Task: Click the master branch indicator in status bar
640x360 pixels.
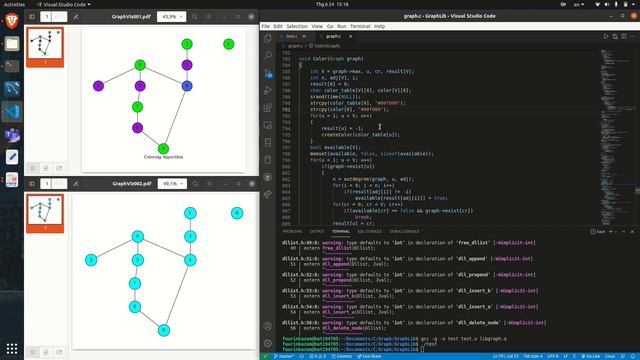Action: (x=284, y=356)
